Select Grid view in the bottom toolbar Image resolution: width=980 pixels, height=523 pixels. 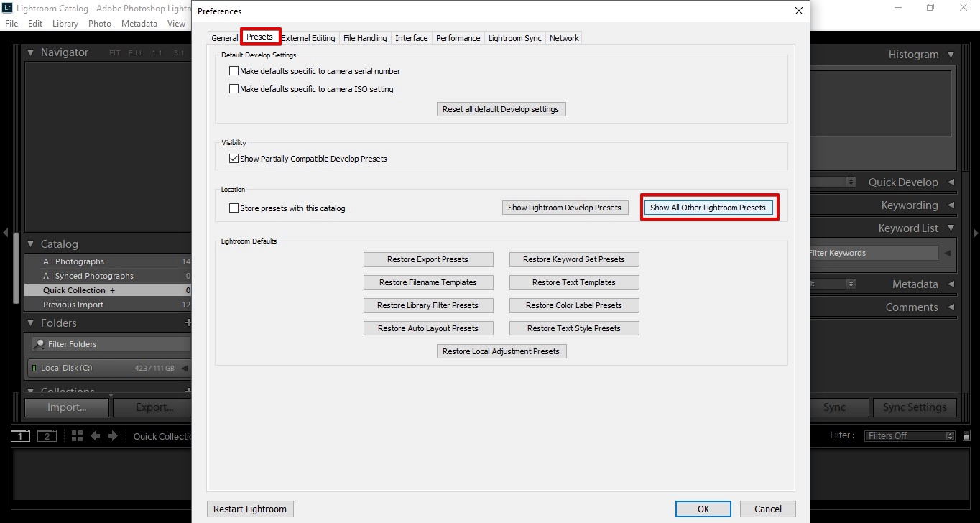tap(77, 435)
